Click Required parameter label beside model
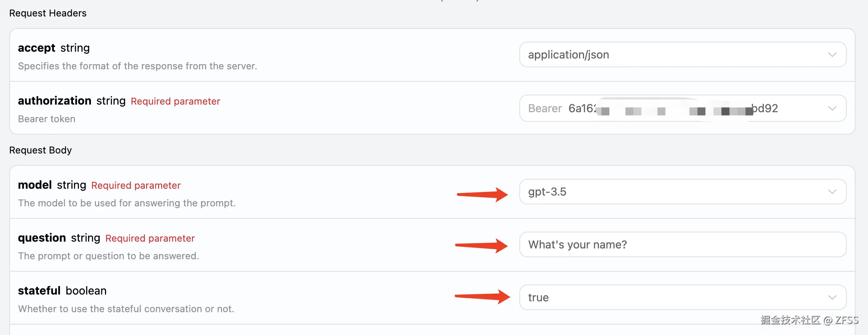The width and height of the screenshot is (868, 335). click(136, 186)
